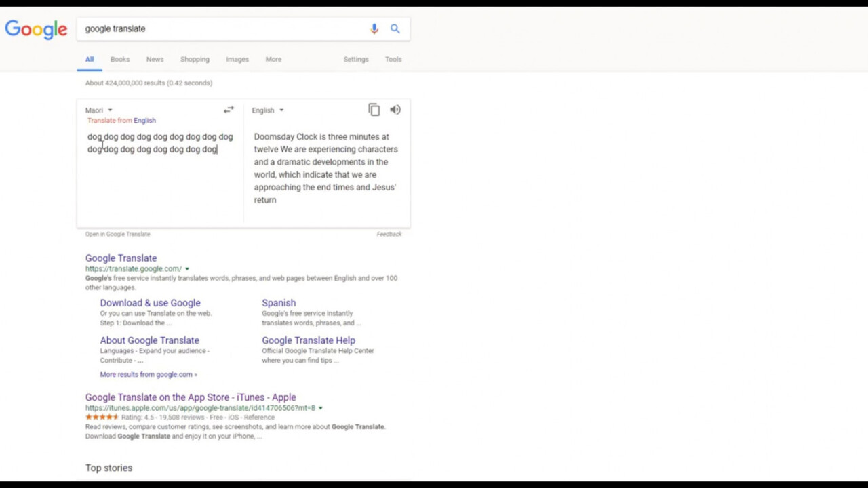The image size is (868, 488).
Task: Copy the translated text
Action: coord(374,110)
